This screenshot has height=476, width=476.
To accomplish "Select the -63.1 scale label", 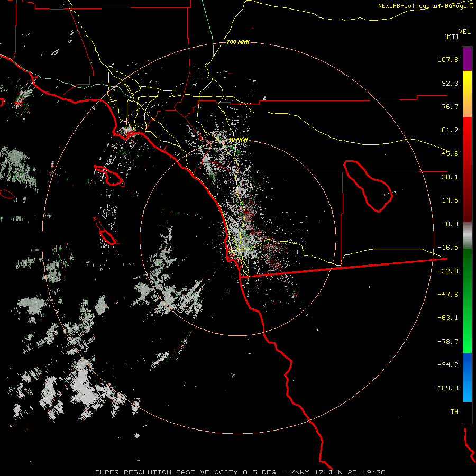I will pos(448,318).
